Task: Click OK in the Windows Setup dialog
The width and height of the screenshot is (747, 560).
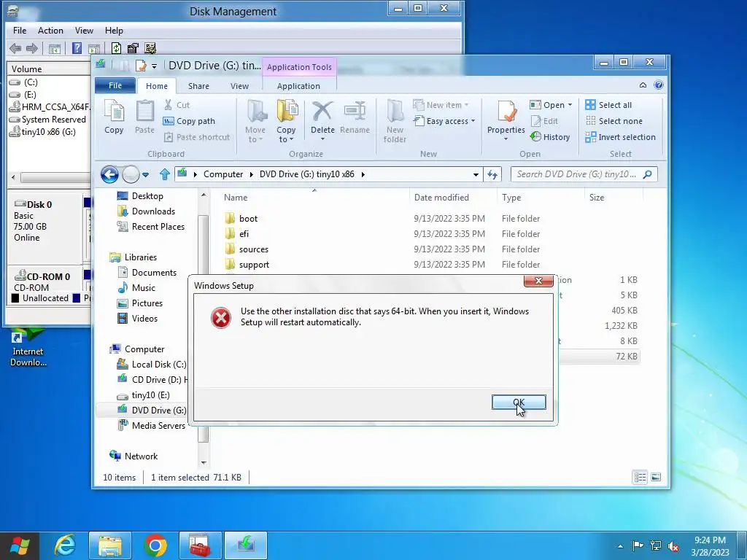Action: click(x=519, y=402)
